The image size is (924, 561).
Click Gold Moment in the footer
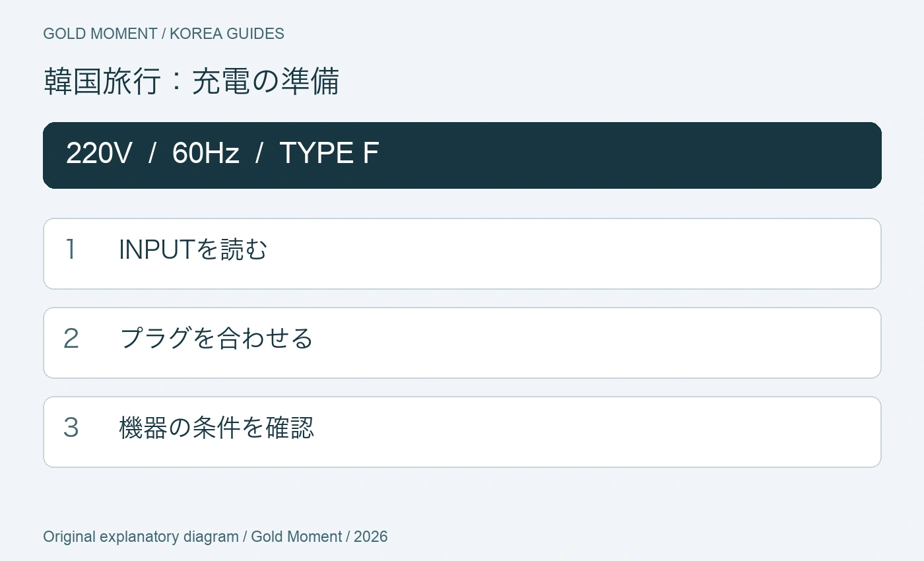pos(296,537)
